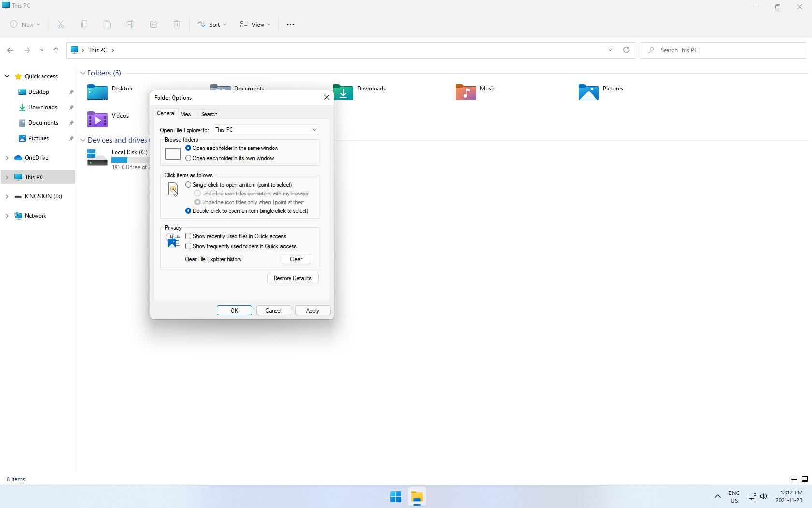Click the Delete trash icon

[x=177, y=24]
